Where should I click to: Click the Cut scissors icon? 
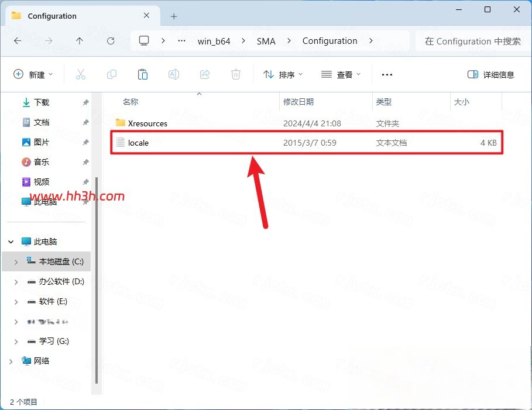(x=80, y=74)
